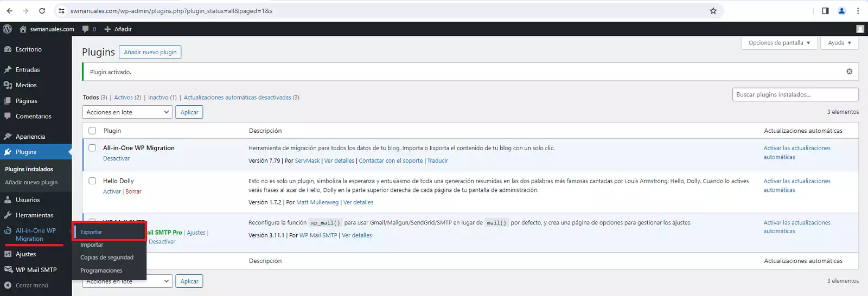This screenshot has width=868, height=296.
Task: Open the Chrome profile avatar
Action: point(841,11)
